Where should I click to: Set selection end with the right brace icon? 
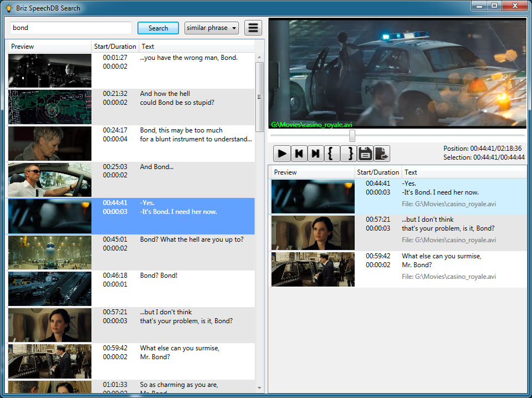349,154
